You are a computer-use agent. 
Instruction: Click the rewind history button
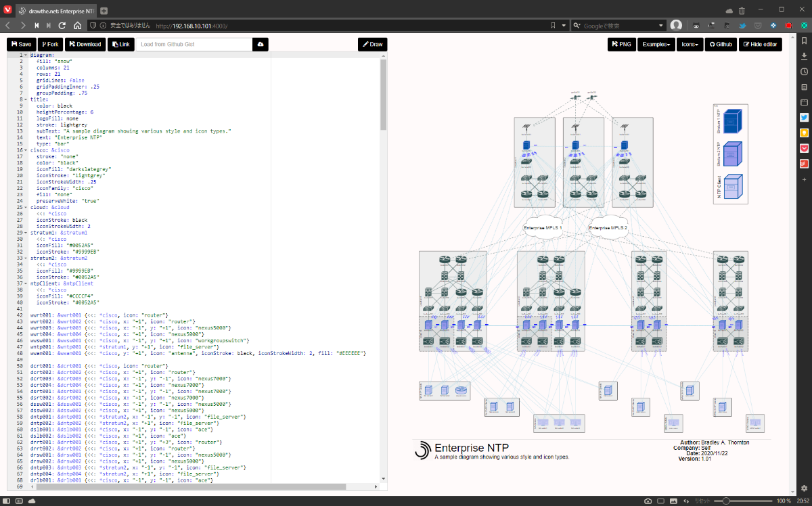pos(37,25)
